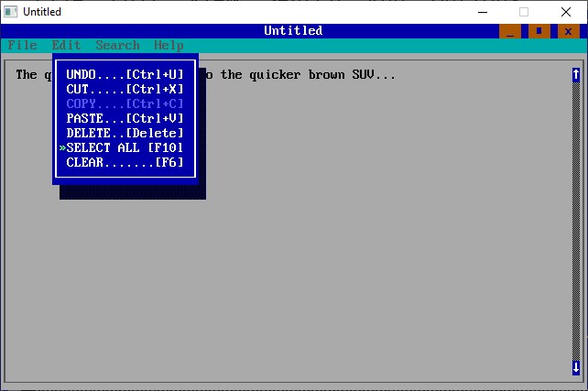Viewport: 588px width, 391px height.
Task: Choose UNDO from the Edit menu
Action: click(x=125, y=74)
